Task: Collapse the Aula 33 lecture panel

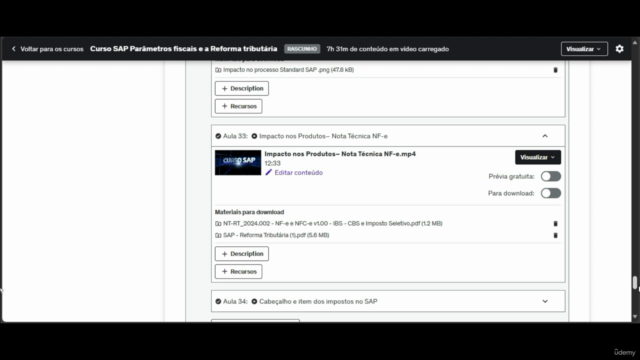Action: [545, 136]
